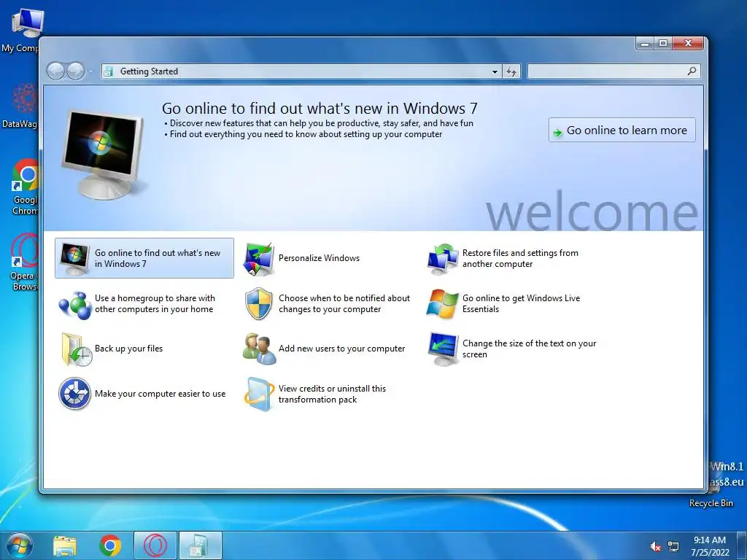Open the Start menu orb
Viewport: 747px width, 560px height.
pyautogui.click(x=19, y=546)
